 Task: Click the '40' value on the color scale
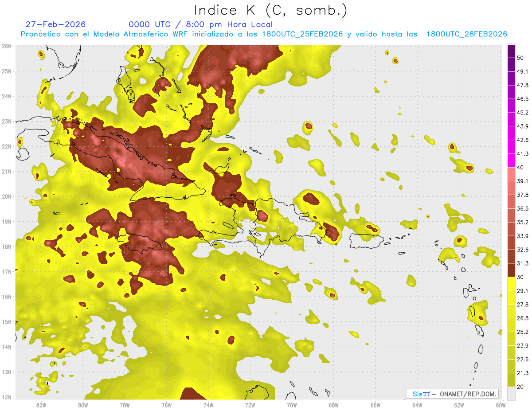click(521, 168)
